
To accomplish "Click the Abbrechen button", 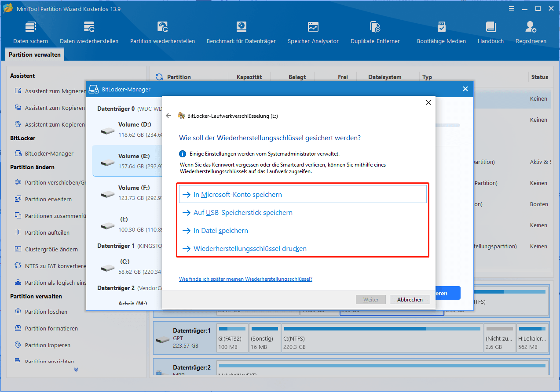I will (x=410, y=300).
